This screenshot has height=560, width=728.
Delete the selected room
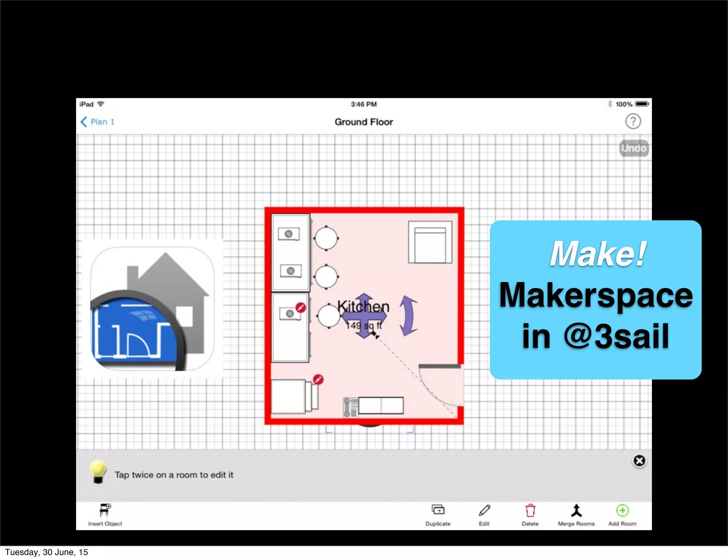point(530,515)
